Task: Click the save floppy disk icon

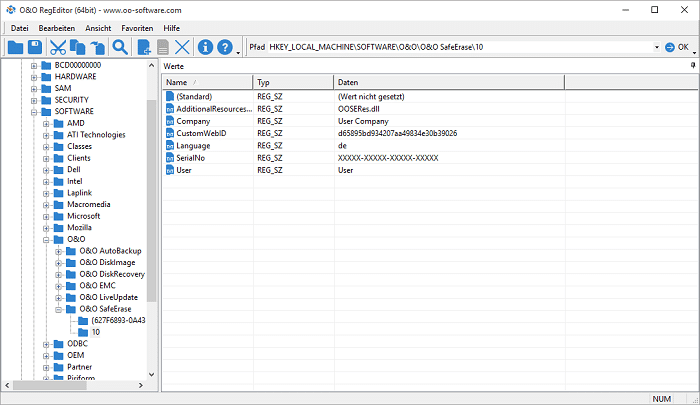Action: pyautogui.click(x=35, y=47)
